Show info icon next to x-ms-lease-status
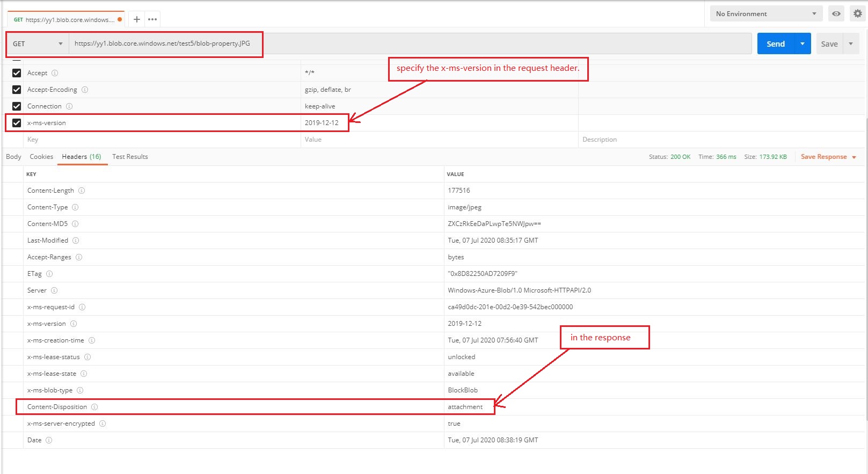868x474 pixels. pyautogui.click(x=87, y=357)
